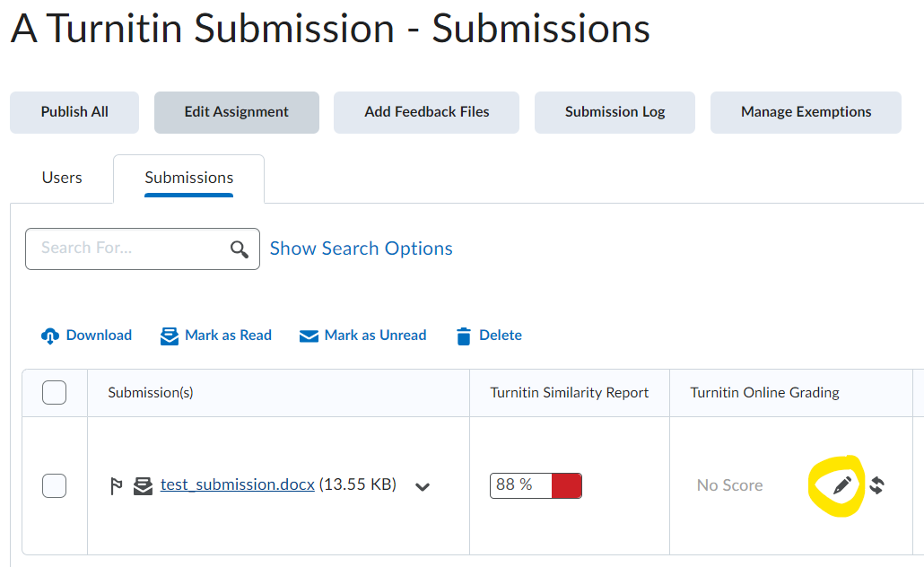
Task: Click the flag icon beside test_submission.docx
Action: [116, 486]
